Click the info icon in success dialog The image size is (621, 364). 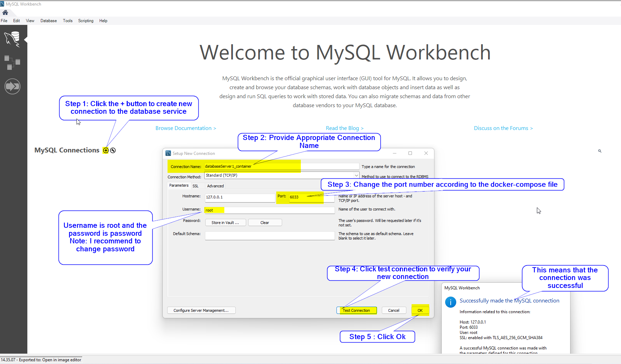450,302
